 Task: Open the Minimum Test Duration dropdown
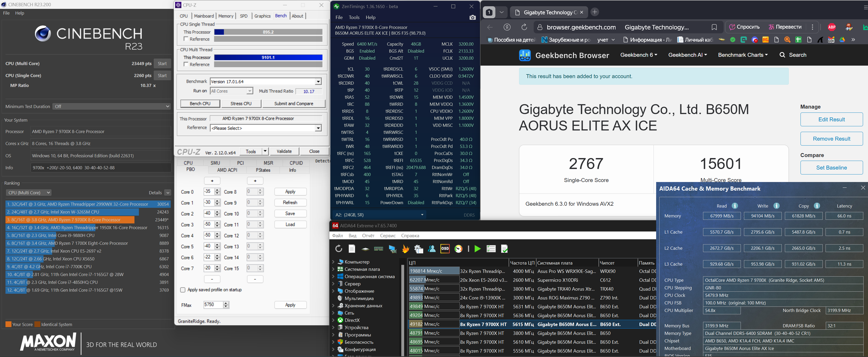(x=111, y=107)
